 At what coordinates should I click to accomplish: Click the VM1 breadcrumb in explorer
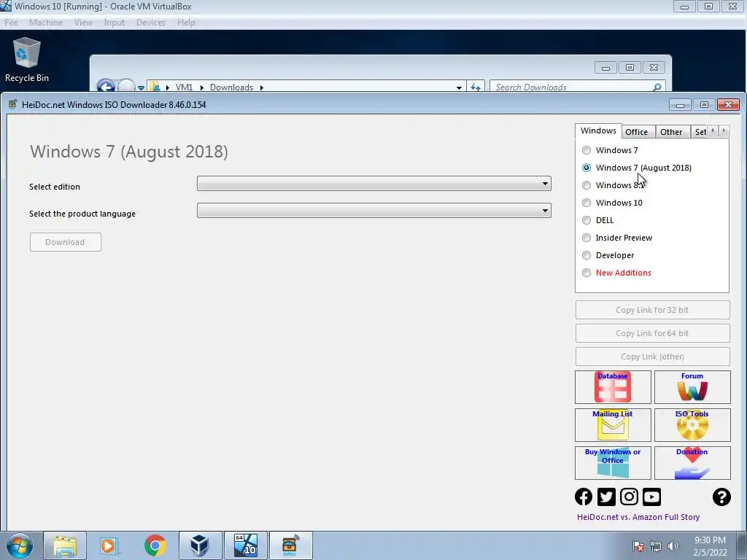[x=184, y=87]
